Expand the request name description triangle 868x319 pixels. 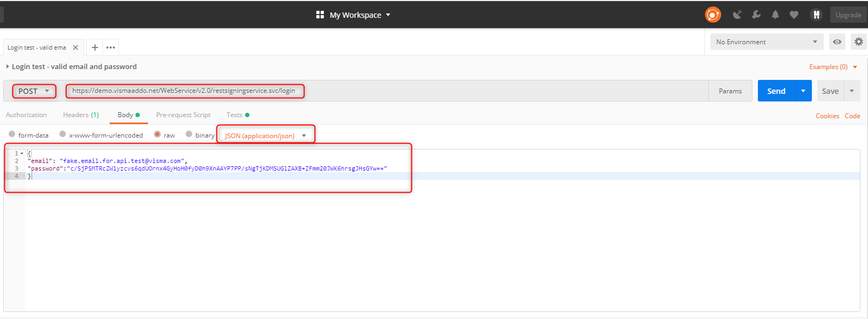[8, 66]
